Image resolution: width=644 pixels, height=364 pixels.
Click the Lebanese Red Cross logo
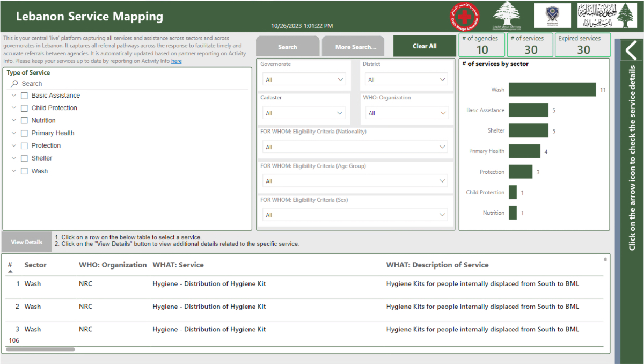click(465, 16)
